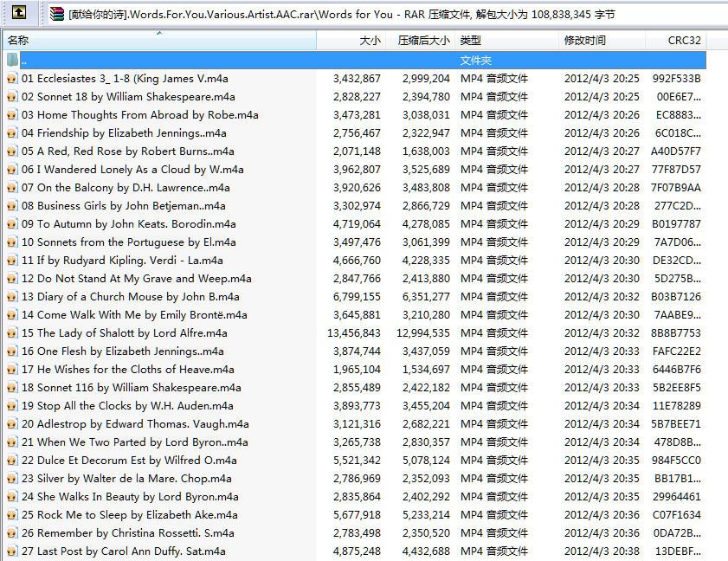Sort files by the CRC32 column header
This screenshot has width=728, height=561.
click(x=676, y=41)
